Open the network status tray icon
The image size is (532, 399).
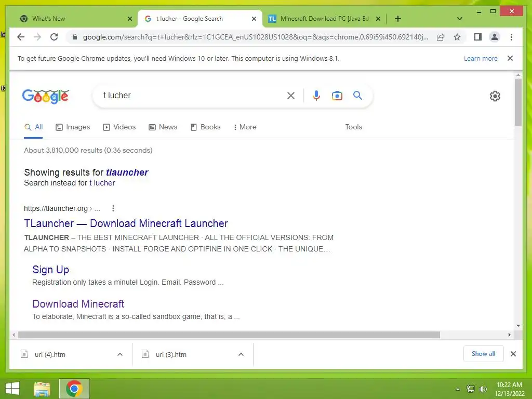pyautogui.click(x=471, y=389)
